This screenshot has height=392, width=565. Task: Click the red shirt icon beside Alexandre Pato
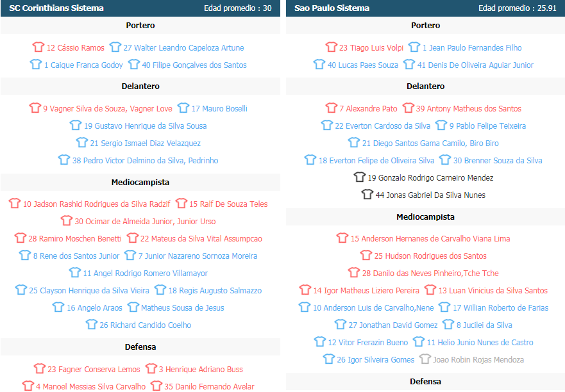[331, 108]
